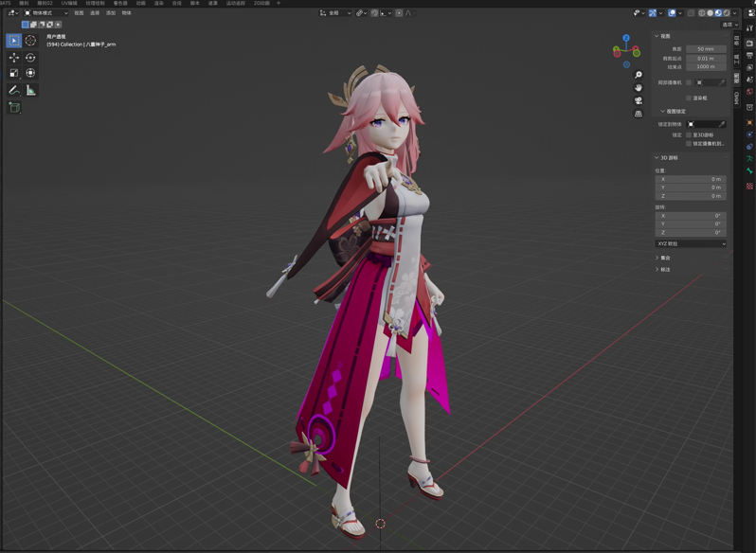
Task: Select material preview shading
Action: (718, 13)
